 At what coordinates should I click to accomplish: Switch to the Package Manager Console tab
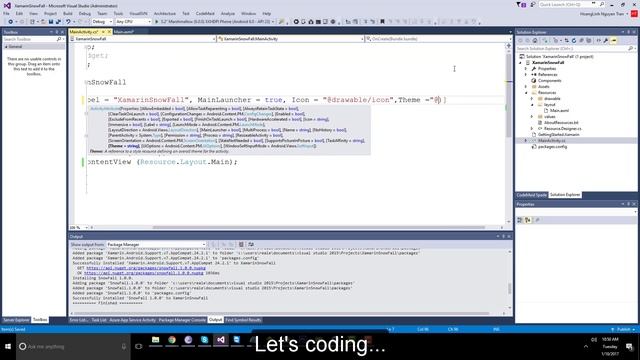182,320
